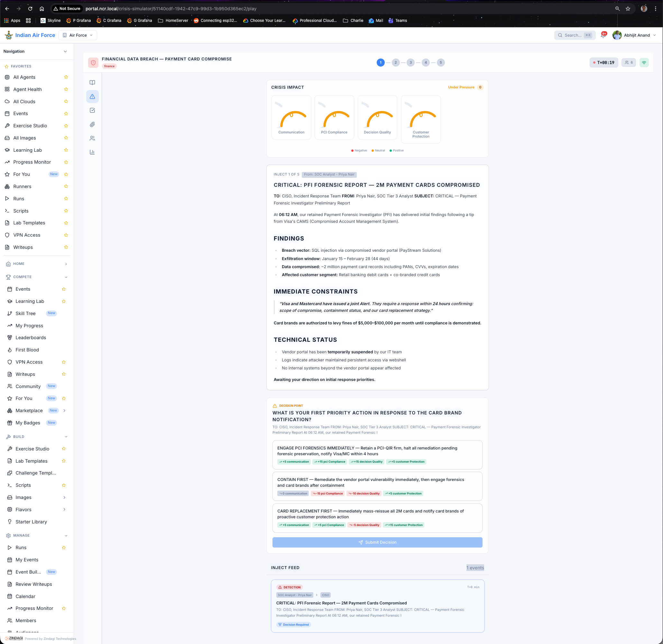Image resolution: width=663 pixels, height=644 pixels.
Task: Open the tasks checklist icon in side rail
Action: click(x=92, y=110)
